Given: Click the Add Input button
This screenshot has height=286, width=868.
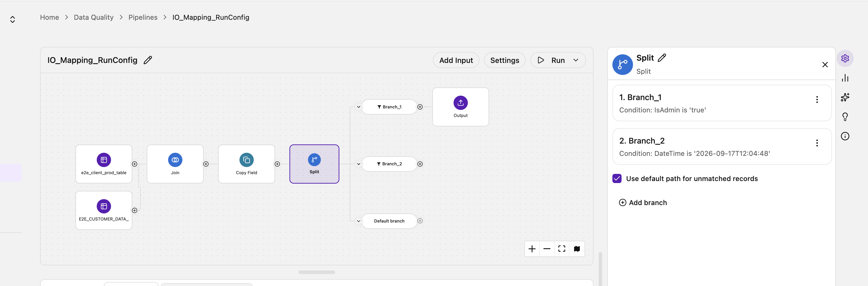Looking at the screenshot, I should tap(456, 60).
